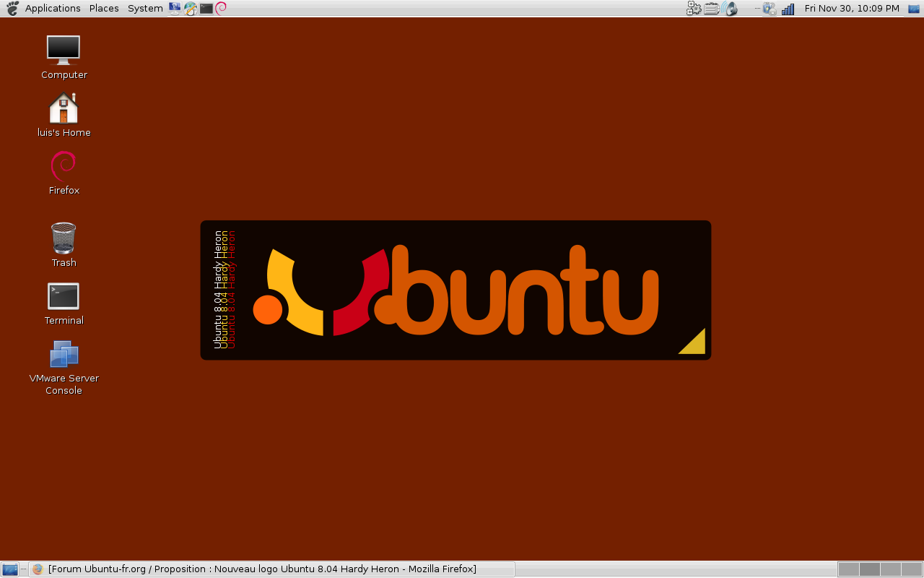Open the Applications menu
The image size is (924, 578).
tap(53, 8)
